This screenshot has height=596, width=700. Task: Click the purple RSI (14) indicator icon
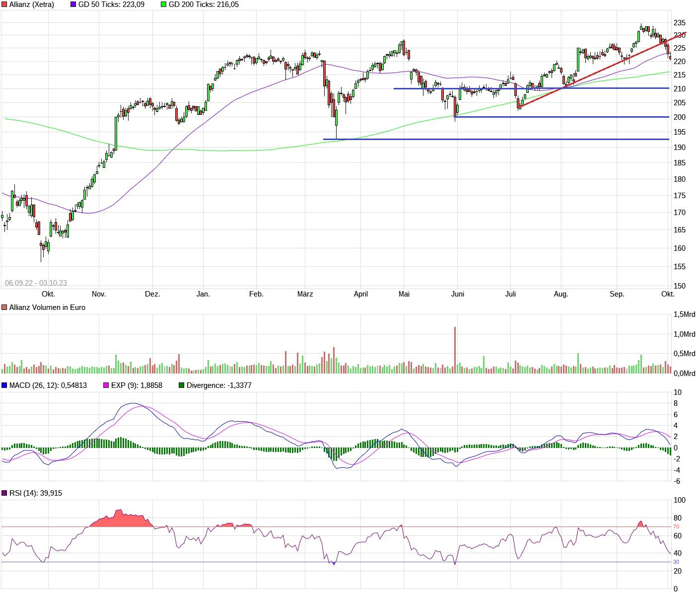pyautogui.click(x=4, y=493)
